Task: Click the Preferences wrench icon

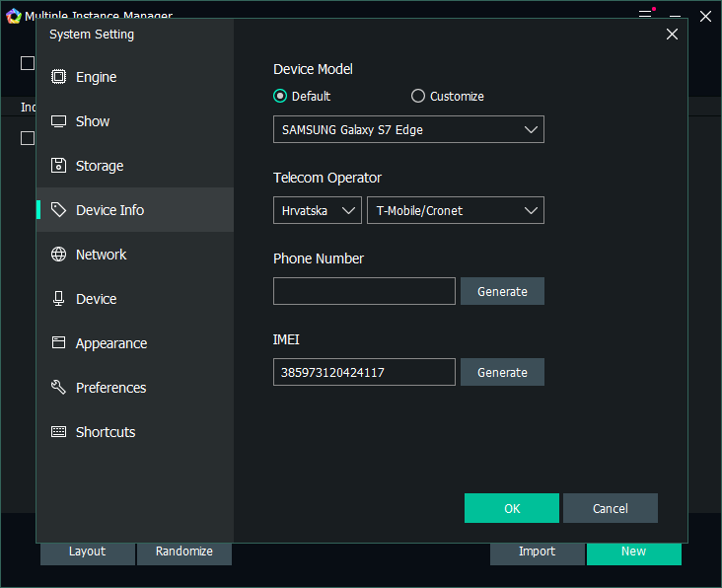Action: (x=59, y=388)
